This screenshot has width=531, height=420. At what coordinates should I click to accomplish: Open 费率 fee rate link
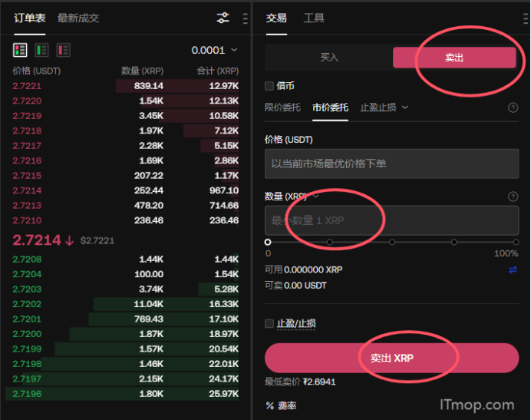pyautogui.click(x=287, y=405)
